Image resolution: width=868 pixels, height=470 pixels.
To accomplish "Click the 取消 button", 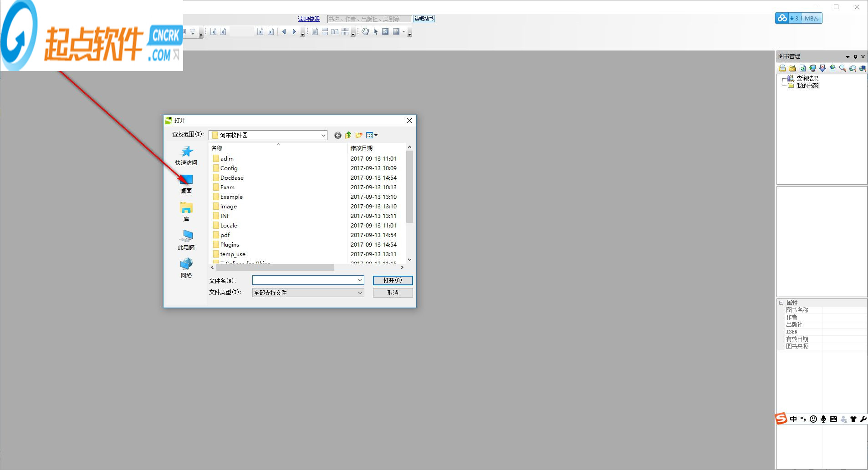I will pos(393,293).
